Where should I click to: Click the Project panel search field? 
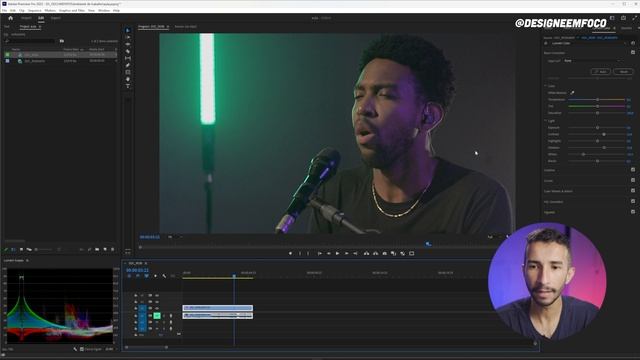31,41
